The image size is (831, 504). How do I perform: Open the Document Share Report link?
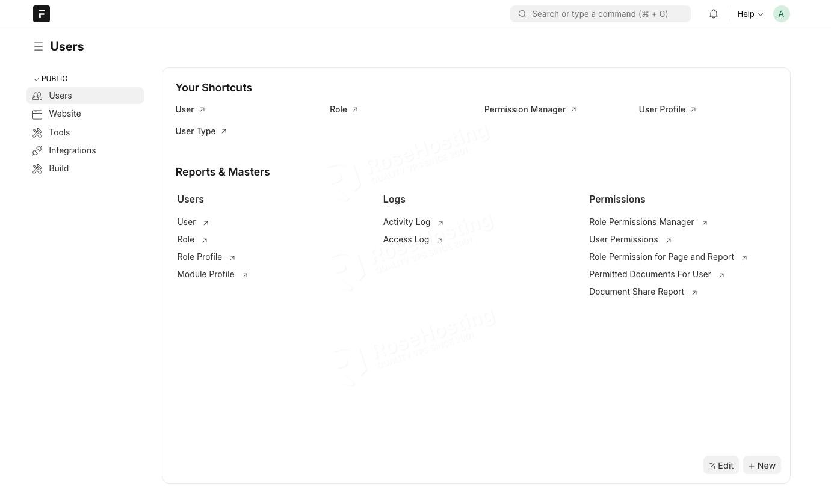636,292
